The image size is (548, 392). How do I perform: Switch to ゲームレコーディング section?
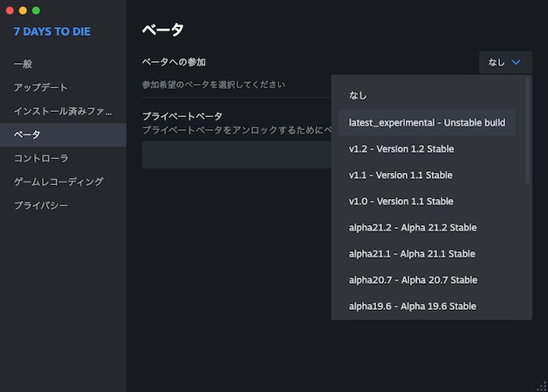coord(58,182)
